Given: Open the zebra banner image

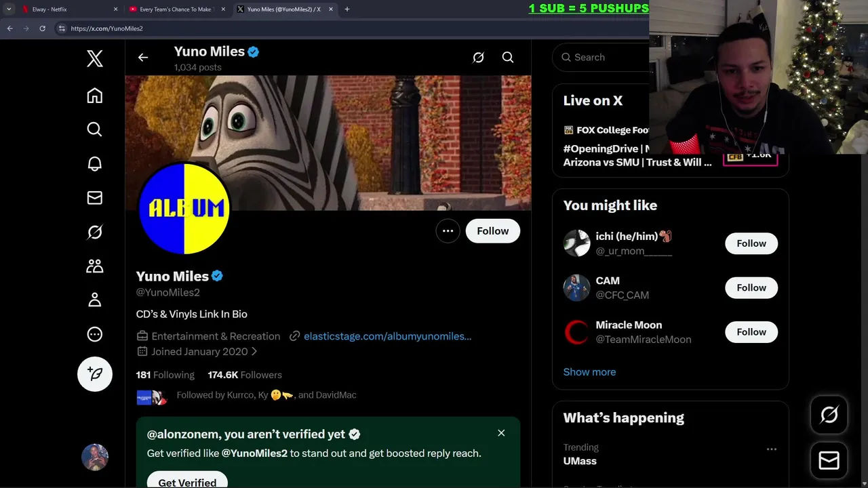Looking at the screenshot, I should tap(328, 142).
